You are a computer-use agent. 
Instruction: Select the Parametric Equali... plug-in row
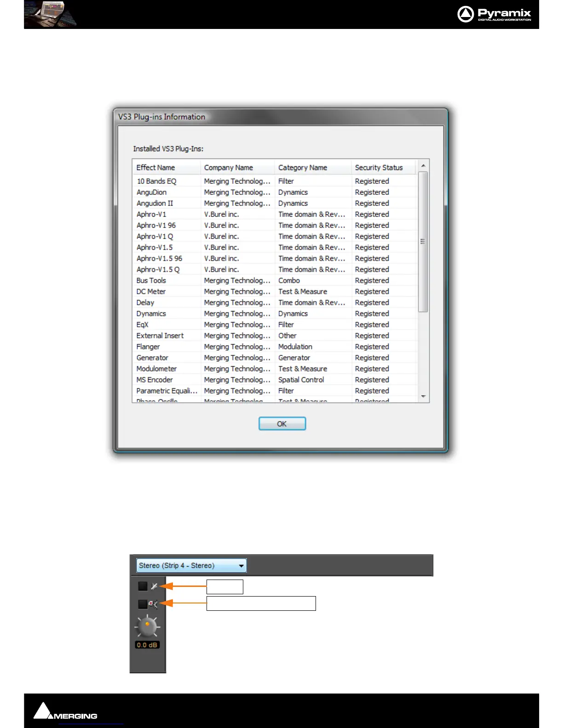[275, 391]
